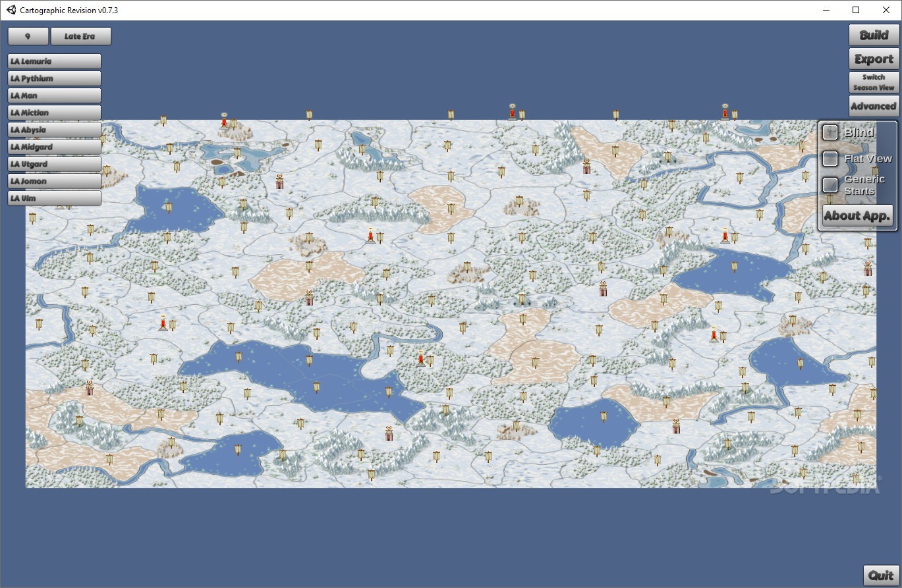Screen dimensions: 902x588
Task: Click the banner flag inside the large eastern lake
Action: 734,266
